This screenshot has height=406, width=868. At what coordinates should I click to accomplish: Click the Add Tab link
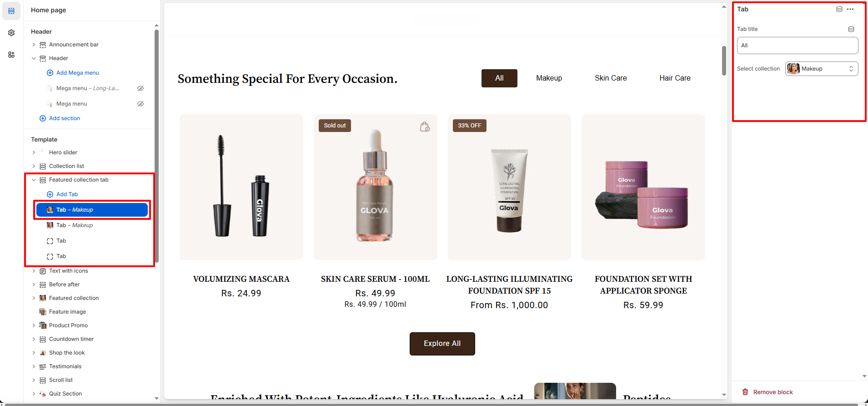(67, 194)
